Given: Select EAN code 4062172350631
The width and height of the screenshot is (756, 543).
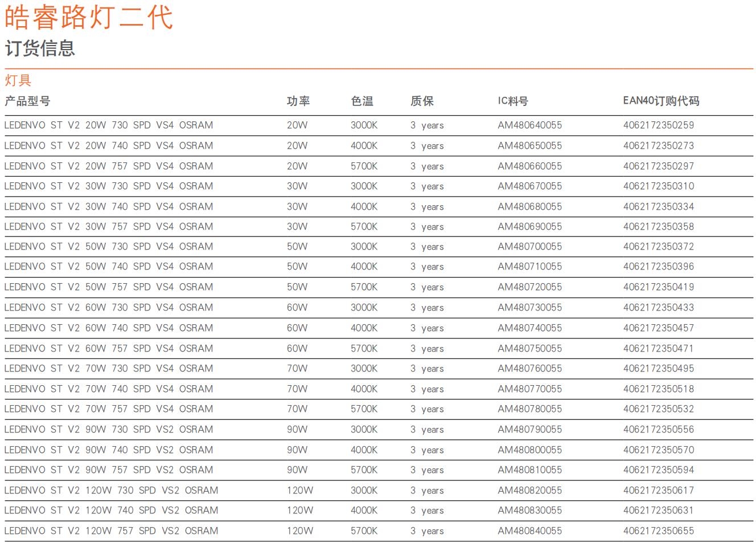Looking at the screenshot, I should [x=659, y=511].
